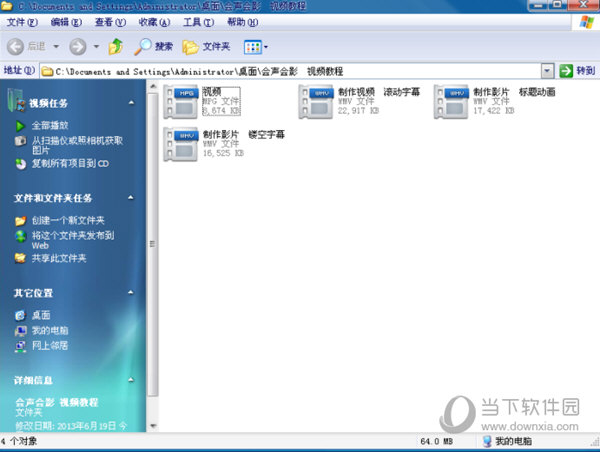Click the 转到 Go button
Viewport: 600px width, 452px height.
(577, 71)
